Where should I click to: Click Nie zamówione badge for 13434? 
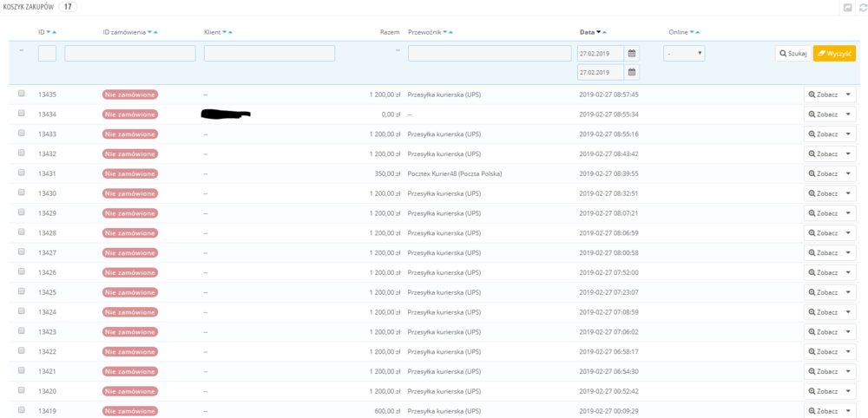(x=130, y=114)
